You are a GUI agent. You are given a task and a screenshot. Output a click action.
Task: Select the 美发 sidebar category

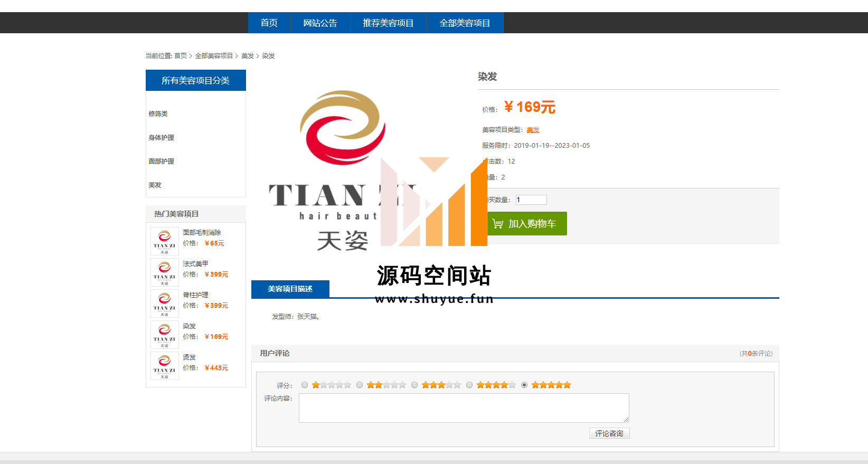[155, 185]
